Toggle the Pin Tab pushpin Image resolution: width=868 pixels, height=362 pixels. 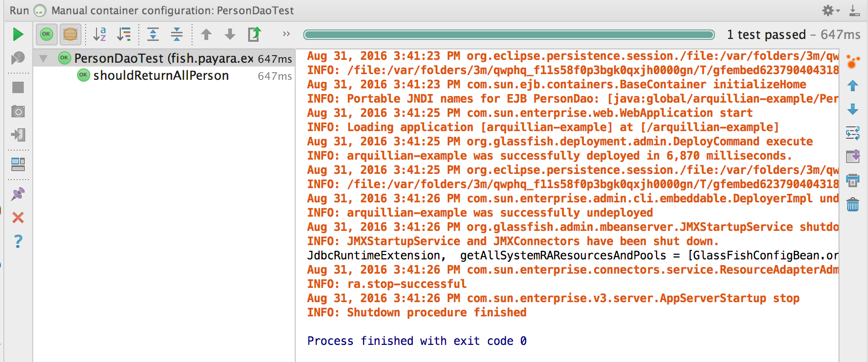18,194
